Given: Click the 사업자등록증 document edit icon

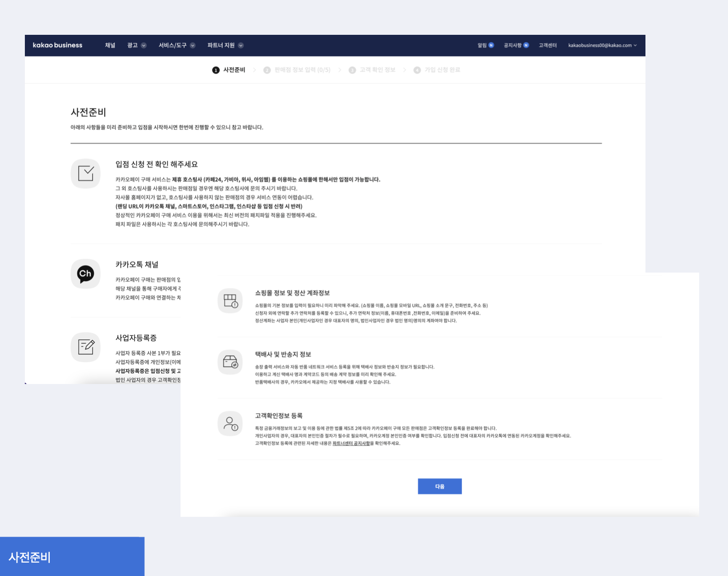Looking at the screenshot, I should pyautogui.click(x=86, y=347).
